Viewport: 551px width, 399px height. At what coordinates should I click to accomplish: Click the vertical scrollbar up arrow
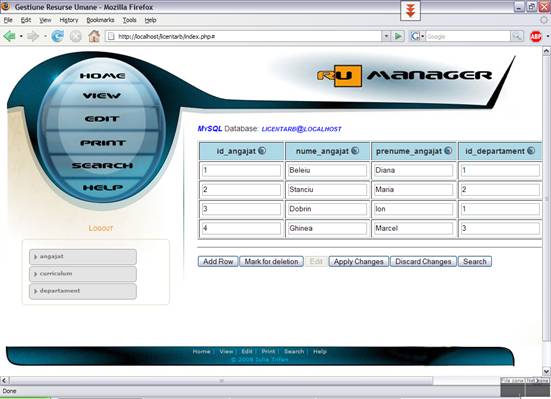coord(546,51)
